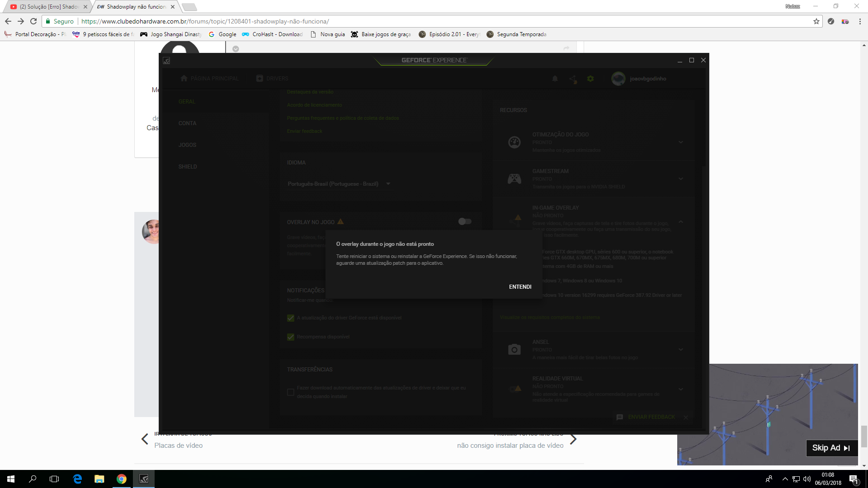Screen dimensions: 868x488
Task: Click the GeForce Experience share icon
Action: click(573, 79)
